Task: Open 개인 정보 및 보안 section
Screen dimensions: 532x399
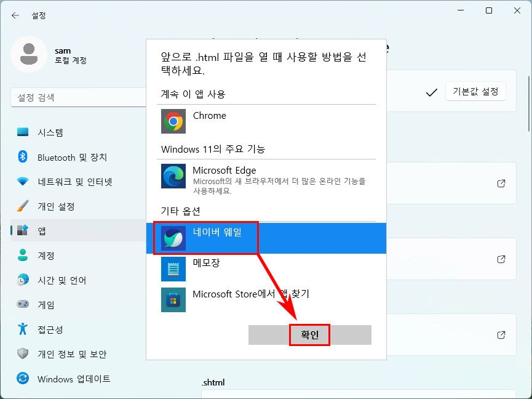Action: [x=22, y=353]
